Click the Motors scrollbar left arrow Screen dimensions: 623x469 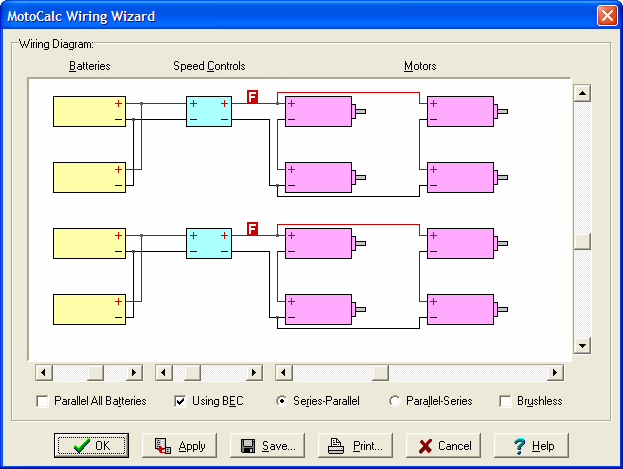(x=284, y=373)
